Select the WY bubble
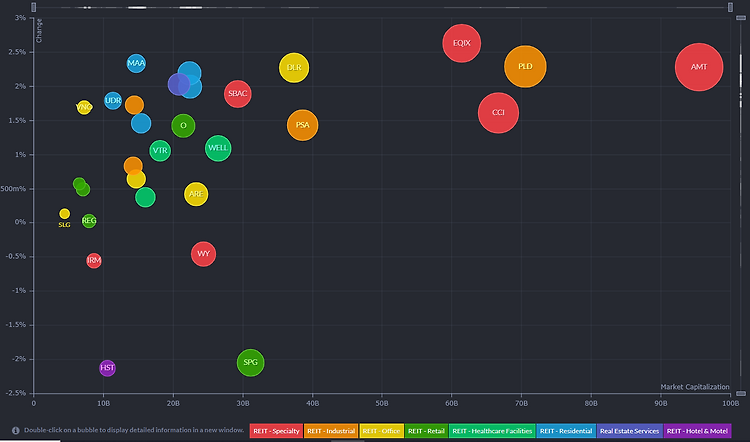The height and width of the screenshot is (442, 750). point(203,254)
